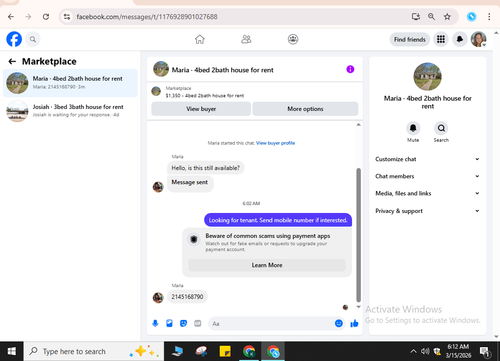Attach a file with the photo icon
500x361 pixels.
pos(169,323)
